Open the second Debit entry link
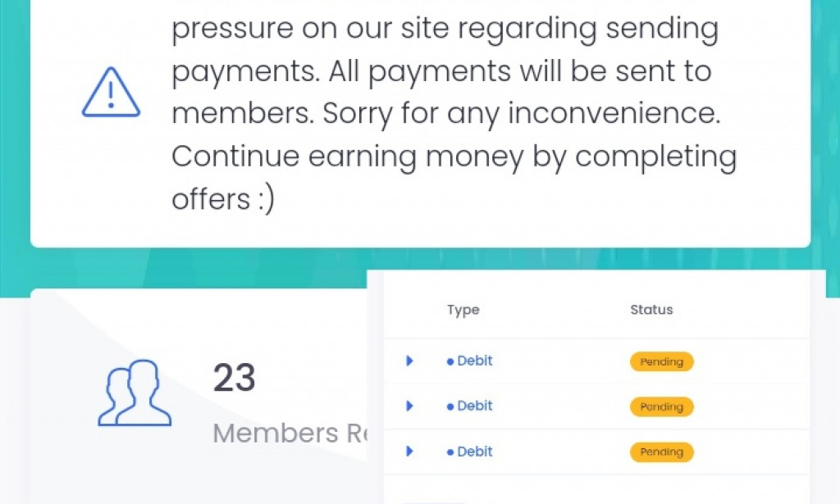 475,406
